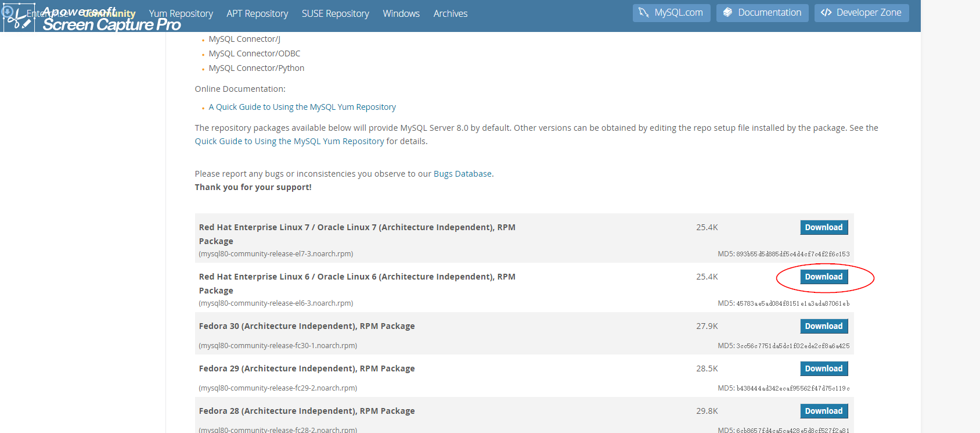Follow the MySQL Connector/ODBC link

click(254, 53)
